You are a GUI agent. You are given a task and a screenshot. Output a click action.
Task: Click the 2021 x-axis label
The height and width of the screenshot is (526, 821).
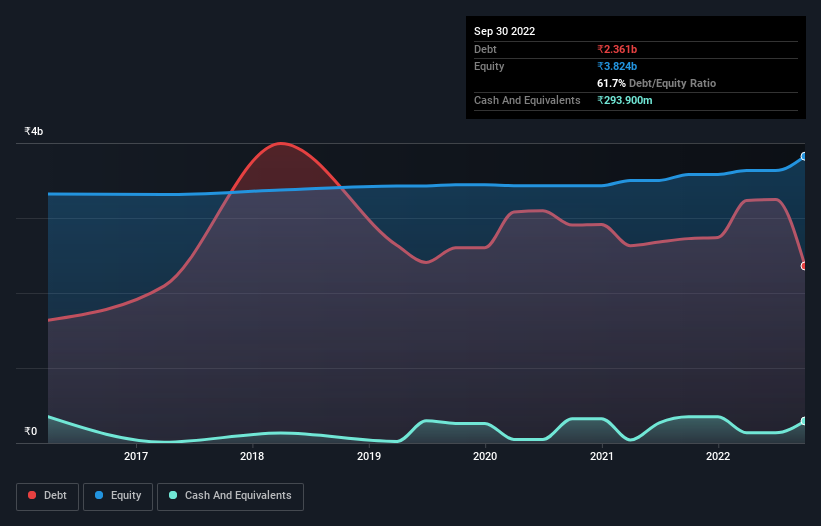(x=602, y=456)
